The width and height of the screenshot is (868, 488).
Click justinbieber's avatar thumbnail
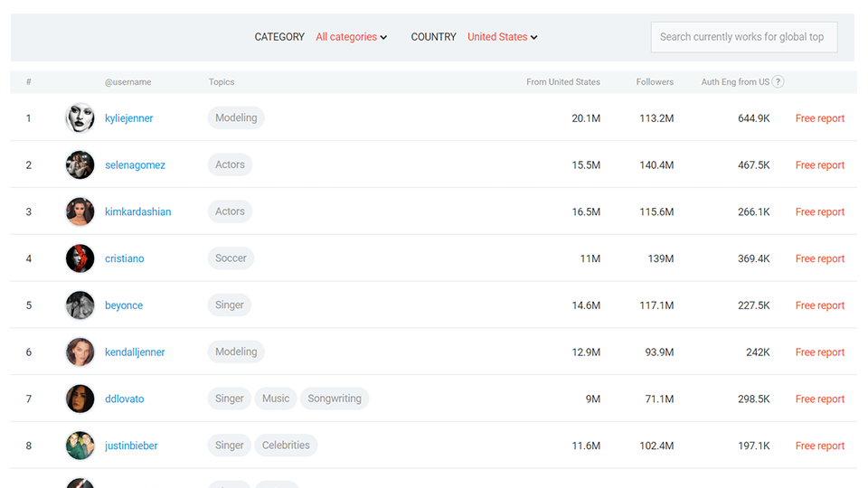[80, 446]
